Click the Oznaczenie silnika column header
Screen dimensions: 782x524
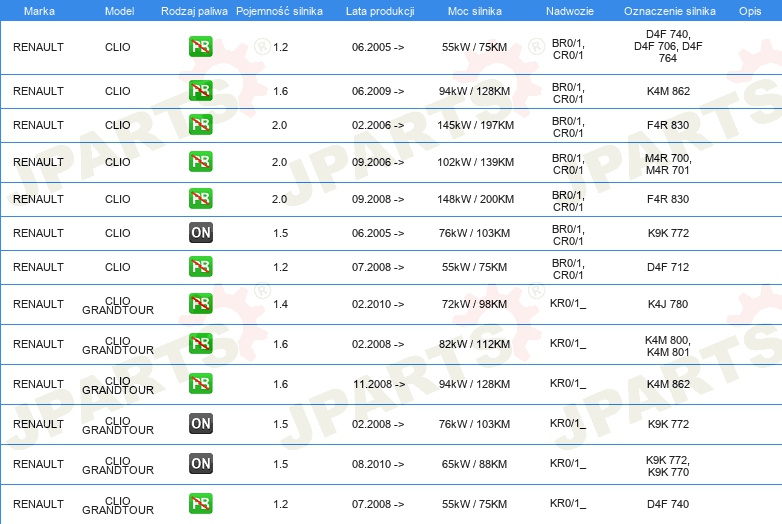tap(669, 11)
